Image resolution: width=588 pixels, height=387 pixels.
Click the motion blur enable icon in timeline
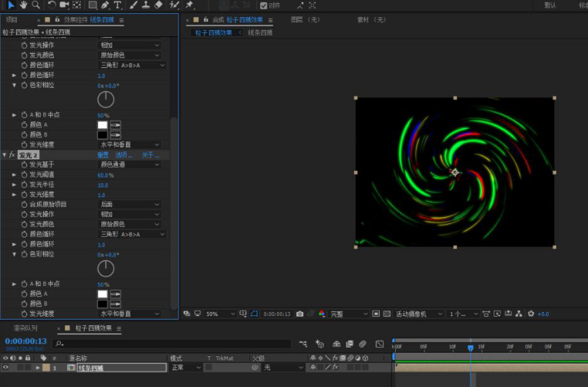363,344
